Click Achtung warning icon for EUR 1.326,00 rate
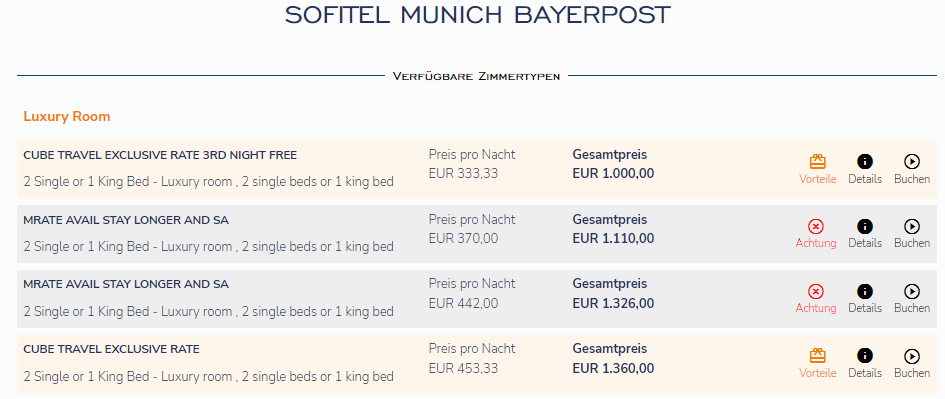This screenshot has height=399, width=945. click(815, 292)
